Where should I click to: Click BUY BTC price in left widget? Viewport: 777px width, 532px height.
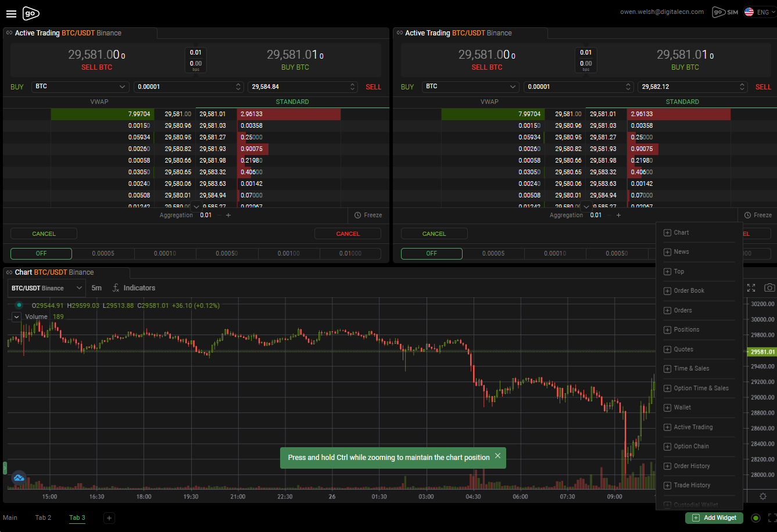pyautogui.click(x=295, y=60)
